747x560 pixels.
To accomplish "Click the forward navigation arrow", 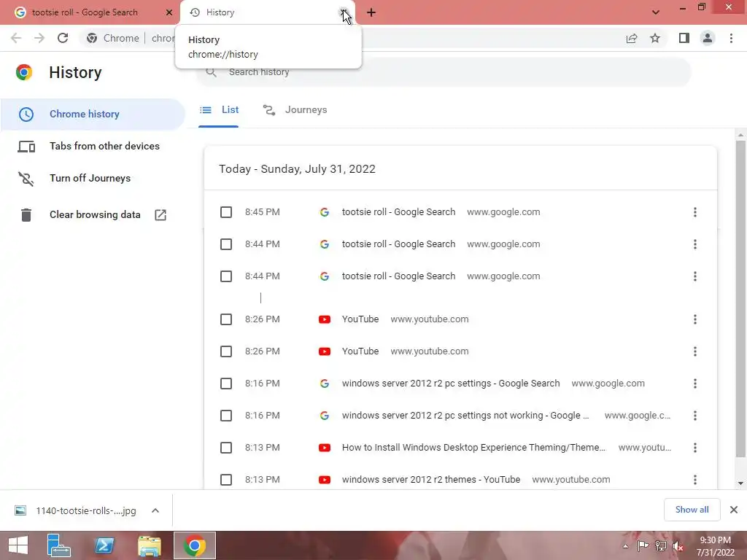I will [39, 38].
